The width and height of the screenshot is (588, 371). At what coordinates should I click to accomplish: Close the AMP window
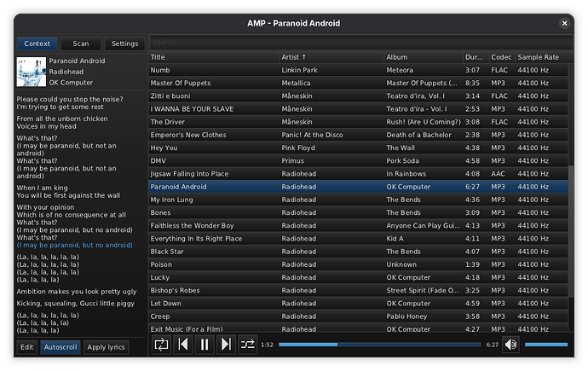564,23
